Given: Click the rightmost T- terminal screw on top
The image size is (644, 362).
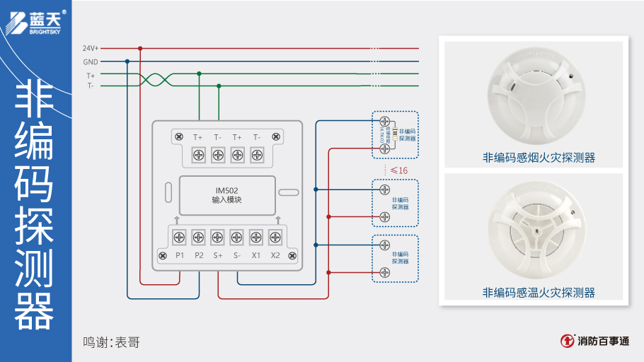Looking at the screenshot, I should coord(257,153).
